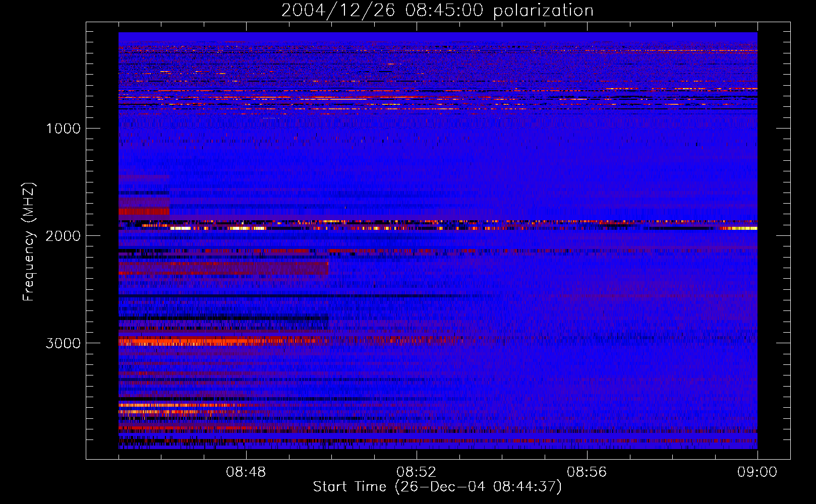The width and height of the screenshot is (816, 504).
Task: Click the 08:52 time tick label
Action: [417, 472]
